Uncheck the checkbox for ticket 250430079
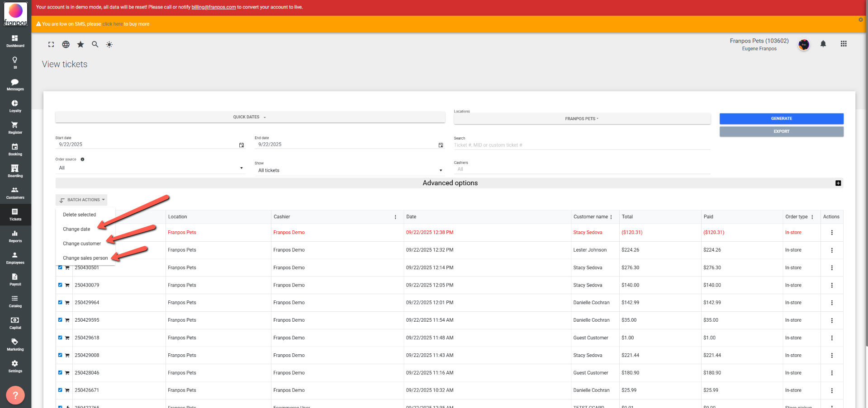Screen dimensions: 868x408 (60, 285)
